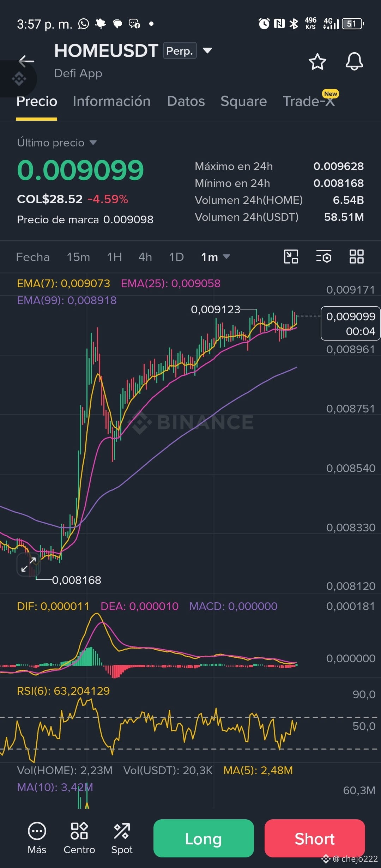Tap the Perp. contract badge

[180, 50]
